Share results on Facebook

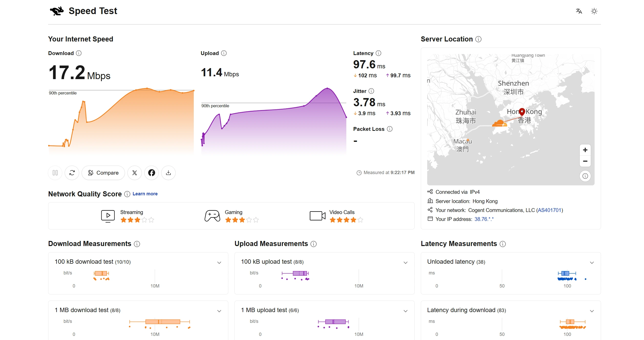click(x=152, y=173)
